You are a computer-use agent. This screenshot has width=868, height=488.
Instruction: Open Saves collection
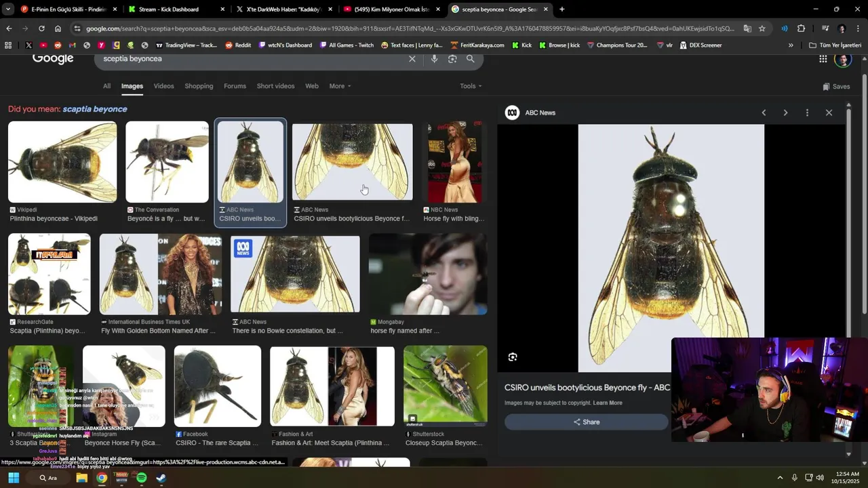pos(836,87)
